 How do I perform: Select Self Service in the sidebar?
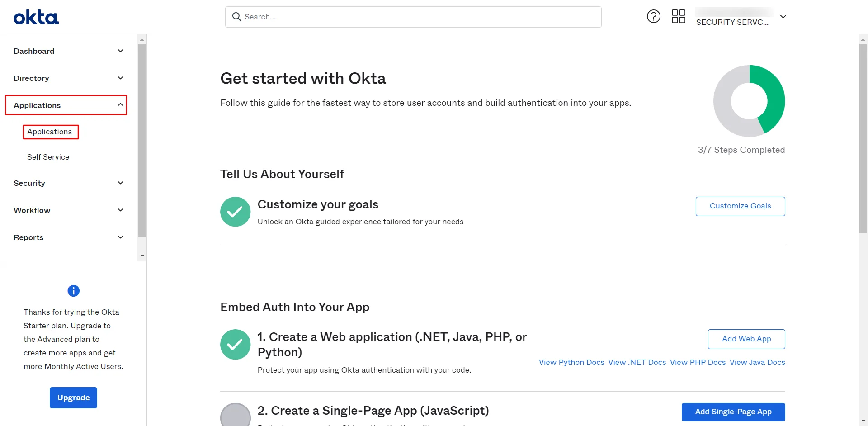tap(48, 157)
